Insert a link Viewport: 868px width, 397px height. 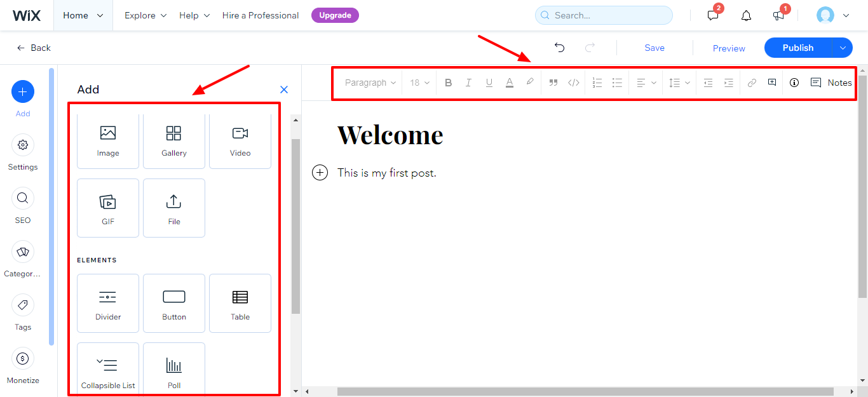[752, 83]
